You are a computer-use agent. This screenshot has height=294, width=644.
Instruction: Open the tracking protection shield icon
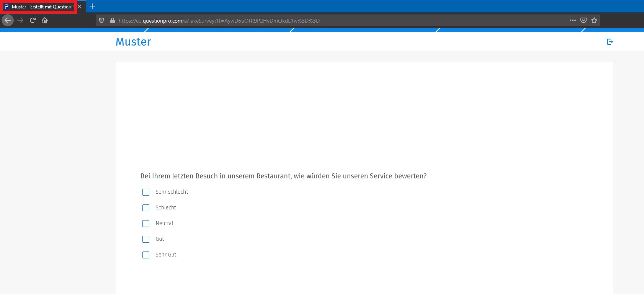[x=101, y=20]
